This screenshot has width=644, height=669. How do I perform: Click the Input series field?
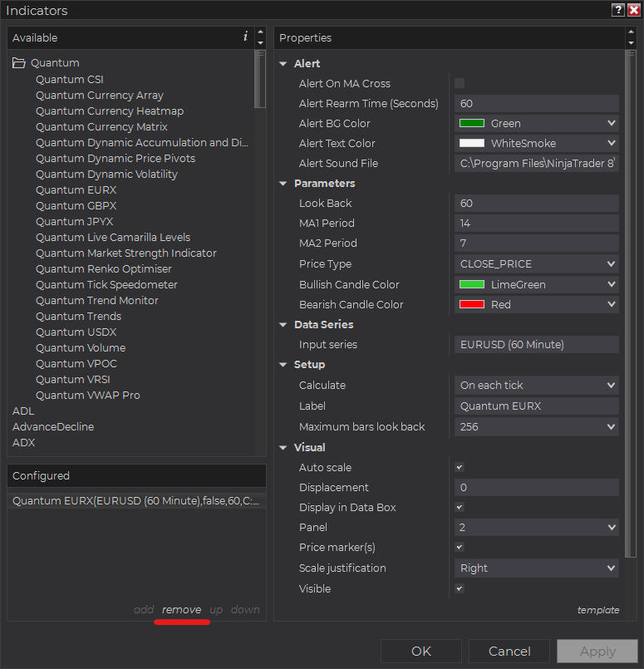click(x=537, y=344)
